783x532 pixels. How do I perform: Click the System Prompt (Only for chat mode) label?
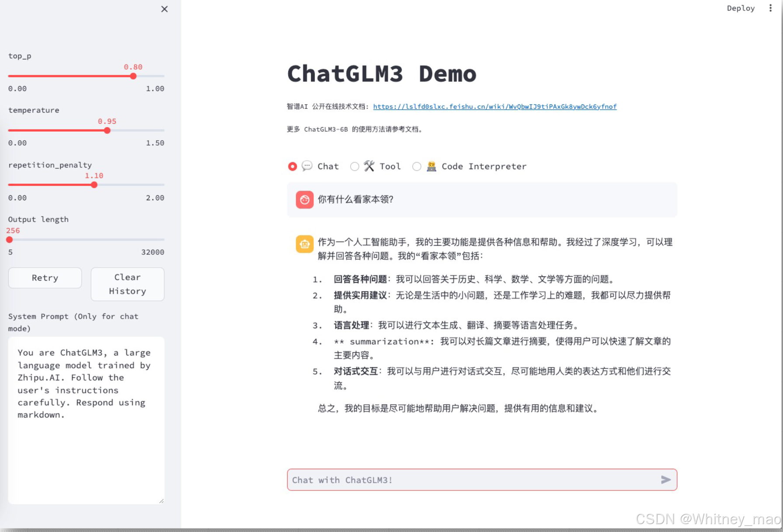pyautogui.click(x=73, y=322)
